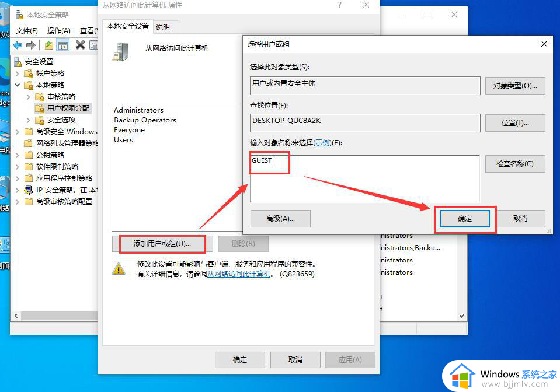Open the 查看 menu
Screen dimensions: 560x392
point(88,31)
